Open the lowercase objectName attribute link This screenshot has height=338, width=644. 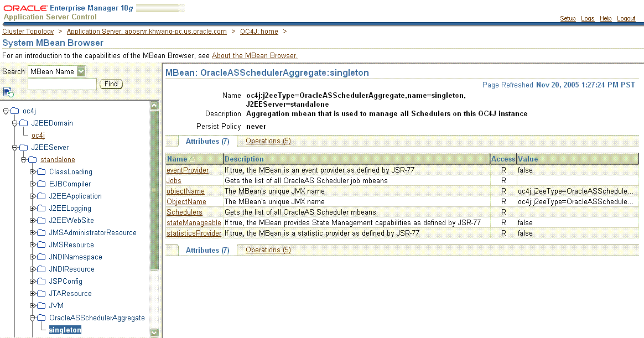(x=185, y=191)
